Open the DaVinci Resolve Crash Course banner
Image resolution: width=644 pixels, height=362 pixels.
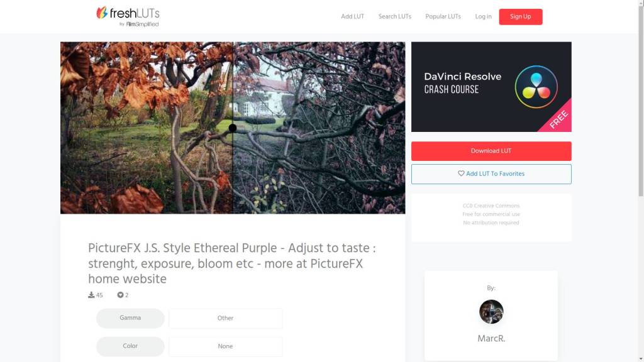(491, 87)
